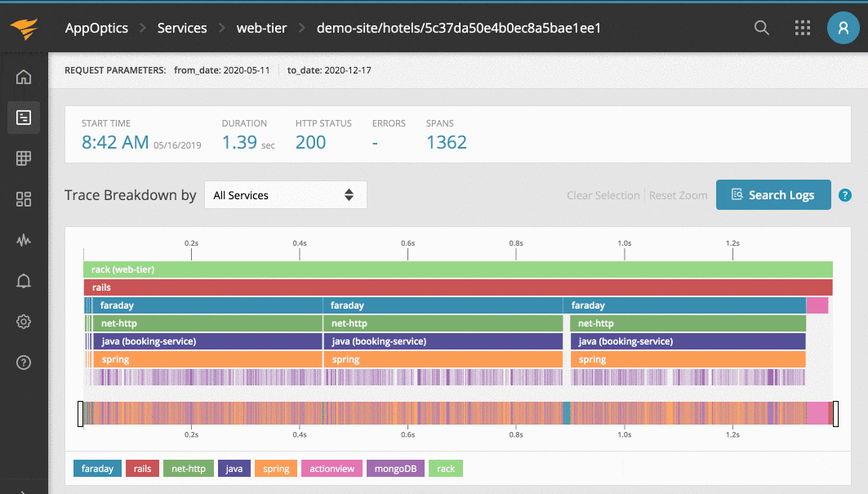This screenshot has width=868, height=494.
Task: Toggle the rails legend chip
Action: (x=142, y=469)
